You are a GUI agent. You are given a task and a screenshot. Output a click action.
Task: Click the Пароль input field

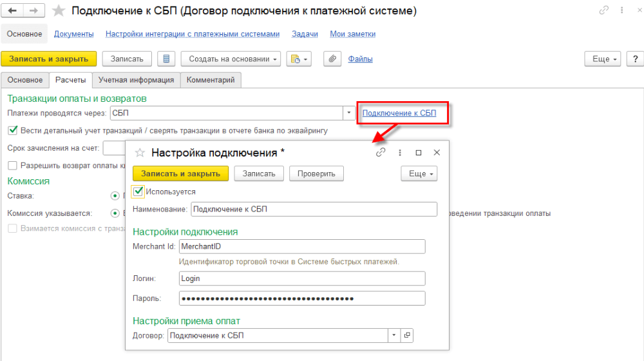[302, 298]
